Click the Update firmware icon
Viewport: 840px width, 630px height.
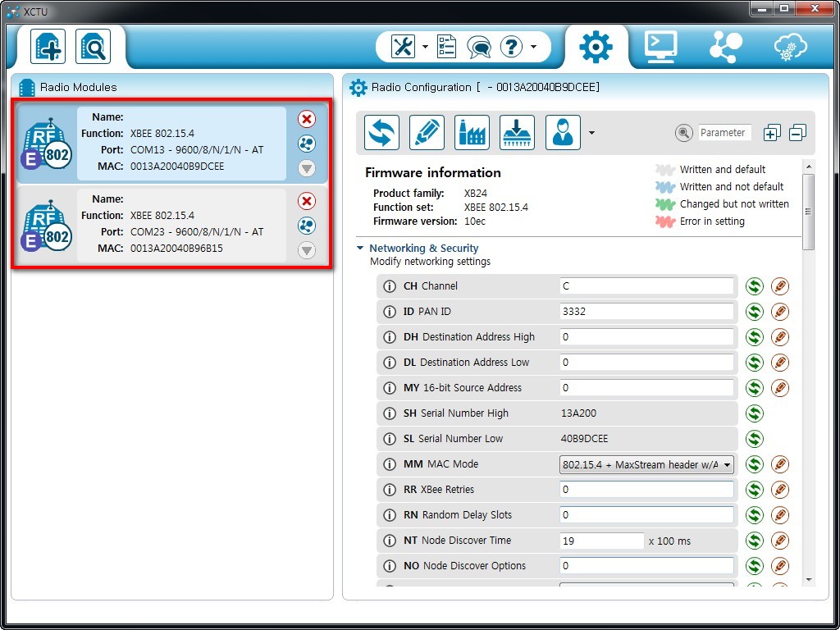pyautogui.click(x=517, y=132)
